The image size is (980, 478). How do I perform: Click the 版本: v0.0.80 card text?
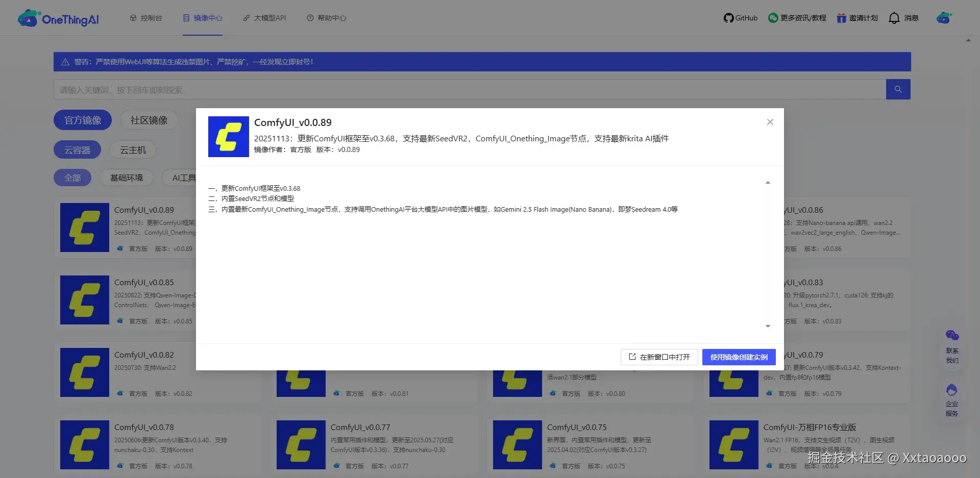click(606, 393)
